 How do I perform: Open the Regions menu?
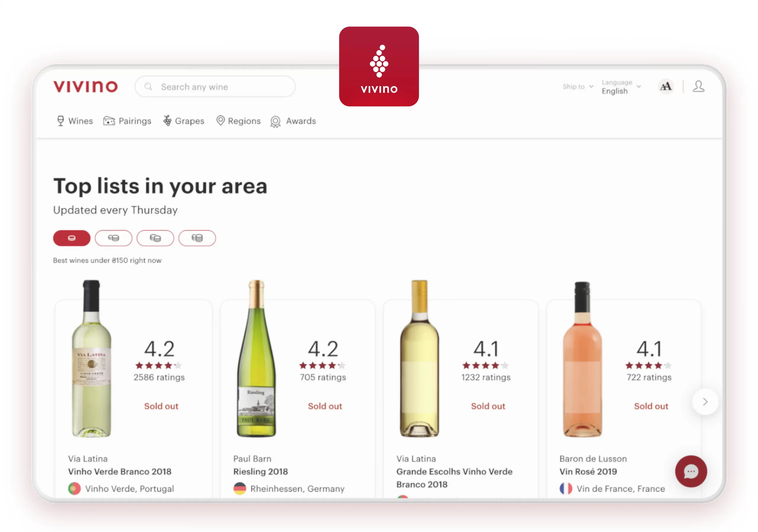238,121
